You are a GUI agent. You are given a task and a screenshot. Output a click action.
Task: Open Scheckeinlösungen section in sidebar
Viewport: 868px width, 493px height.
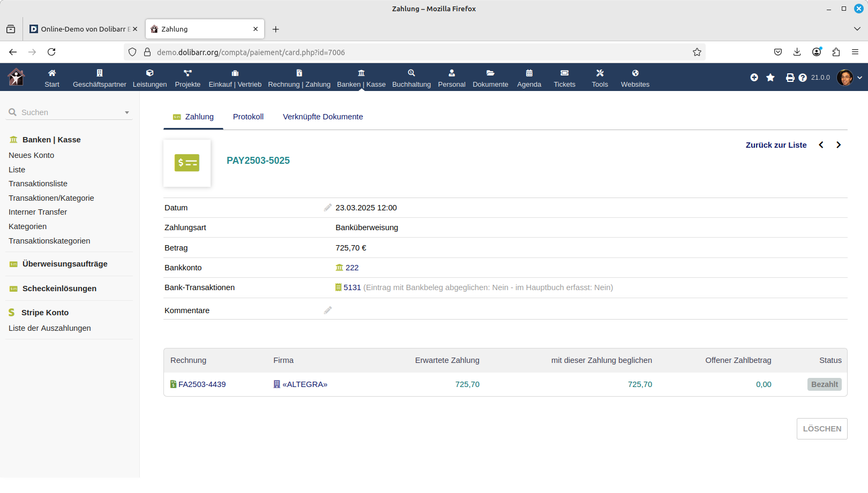click(59, 289)
